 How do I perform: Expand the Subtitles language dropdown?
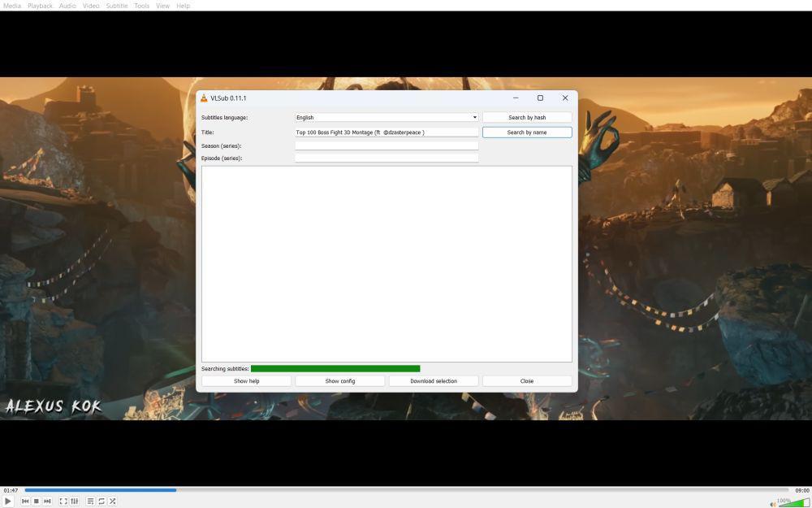click(387, 118)
